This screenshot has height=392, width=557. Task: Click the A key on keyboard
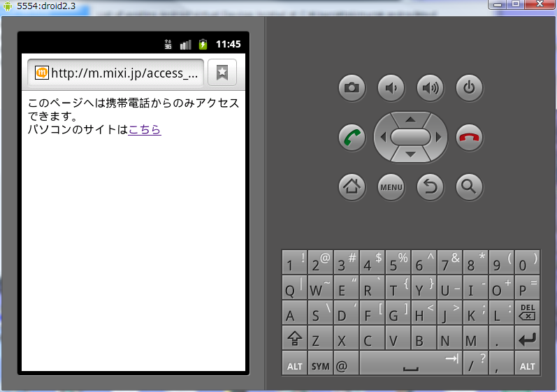point(294,312)
